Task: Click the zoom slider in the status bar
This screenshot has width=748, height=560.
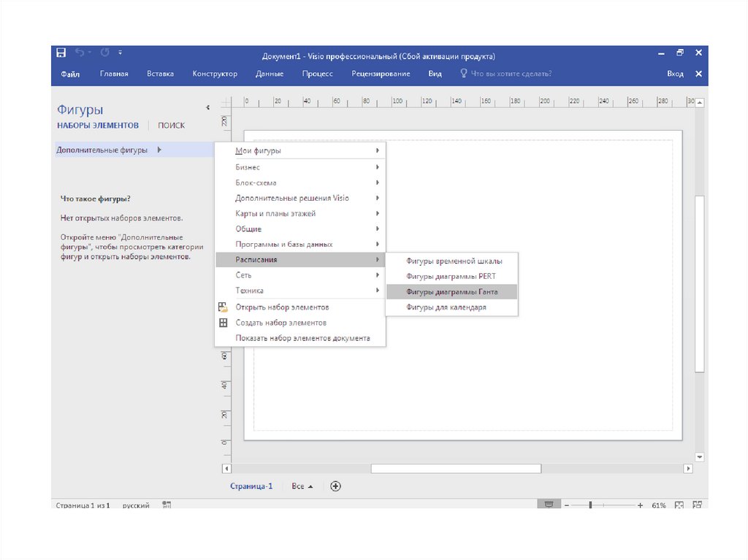Action: pos(590,505)
